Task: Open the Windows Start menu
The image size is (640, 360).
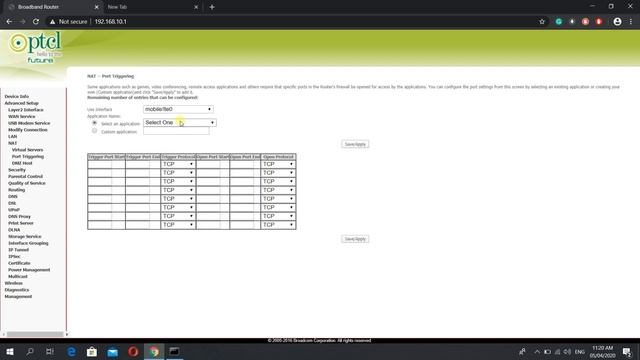Action: (x=10, y=351)
